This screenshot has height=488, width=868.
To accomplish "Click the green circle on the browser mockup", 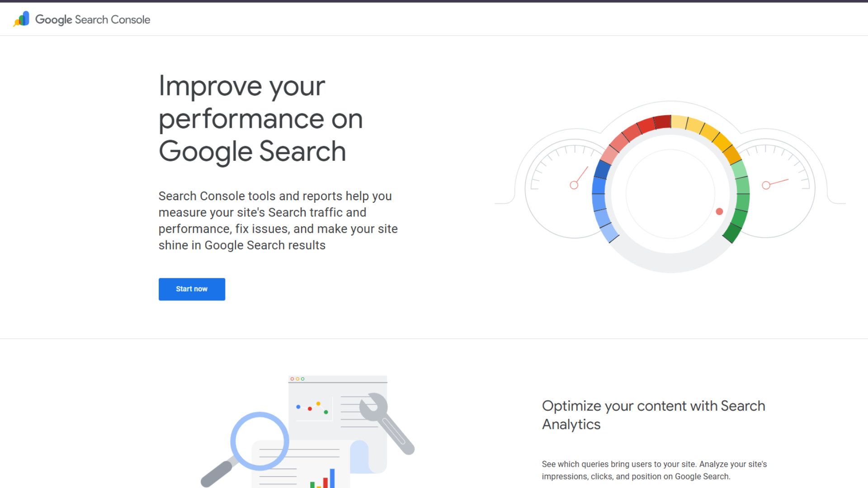I will point(303,379).
